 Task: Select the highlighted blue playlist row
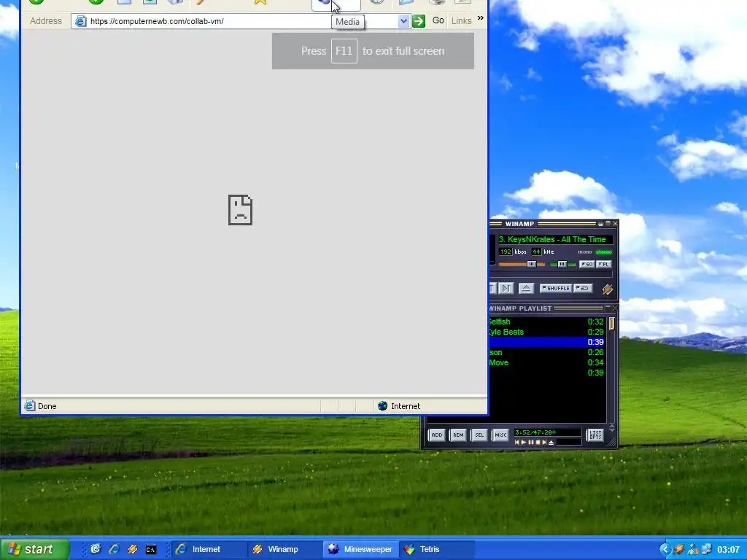coord(547,342)
